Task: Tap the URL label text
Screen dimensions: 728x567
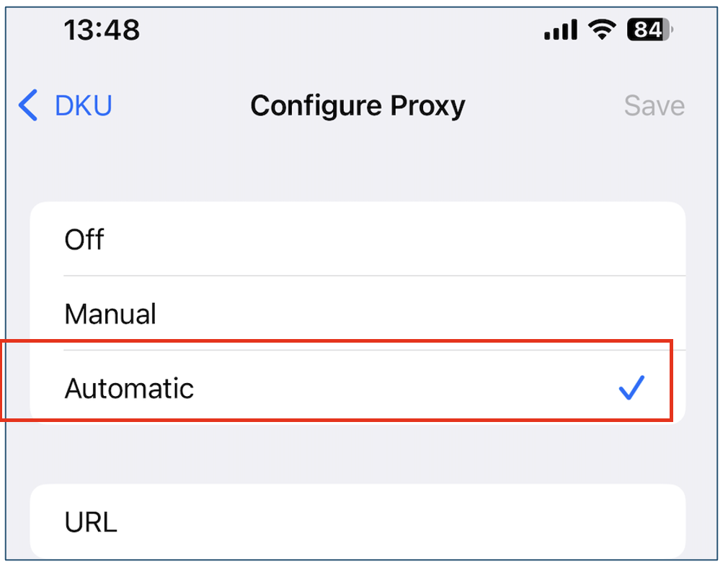Action: pos(91,522)
